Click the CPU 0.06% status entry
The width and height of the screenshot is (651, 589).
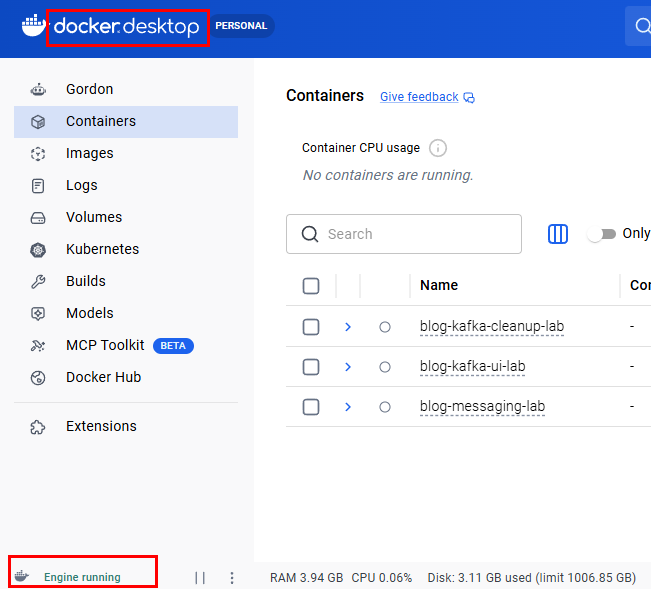pos(382,578)
